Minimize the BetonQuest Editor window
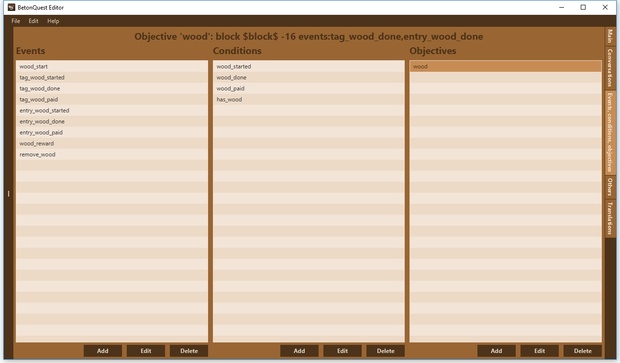The width and height of the screenshot is (620, 363). [561, 7]
